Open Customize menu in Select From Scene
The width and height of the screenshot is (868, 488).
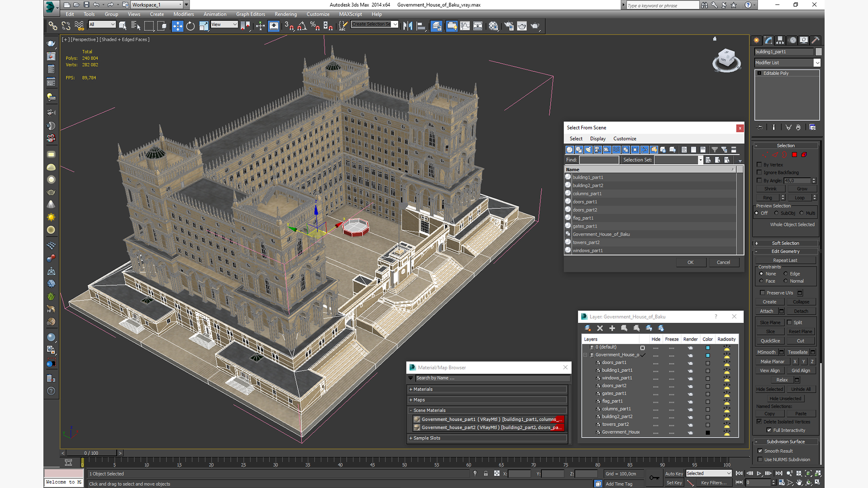click(625, 139)
